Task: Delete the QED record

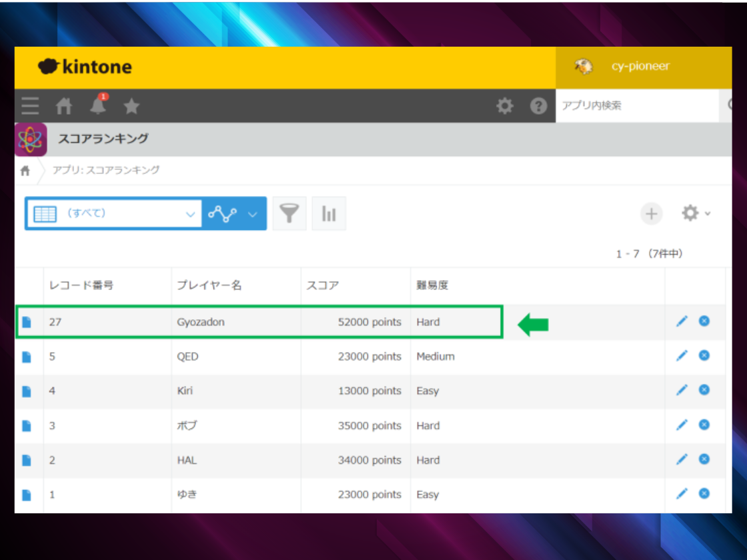Action: tap(704, 356)
